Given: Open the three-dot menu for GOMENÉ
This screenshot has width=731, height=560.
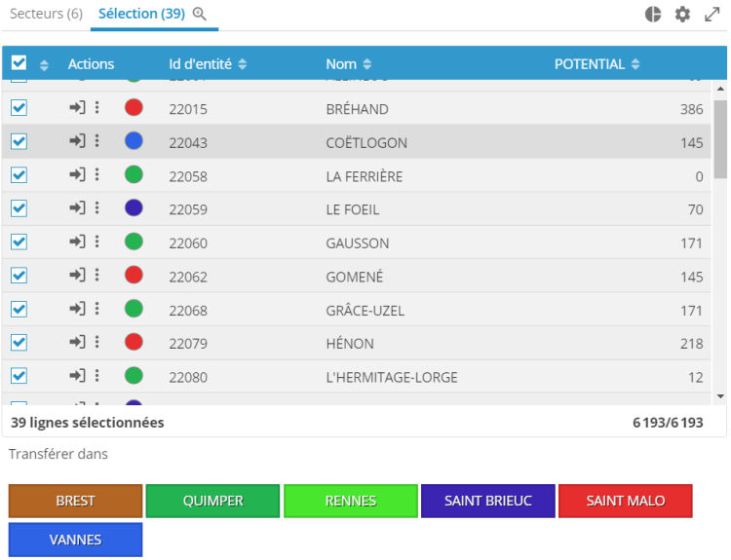Looking at the screenshot, I should pos(96,276).
